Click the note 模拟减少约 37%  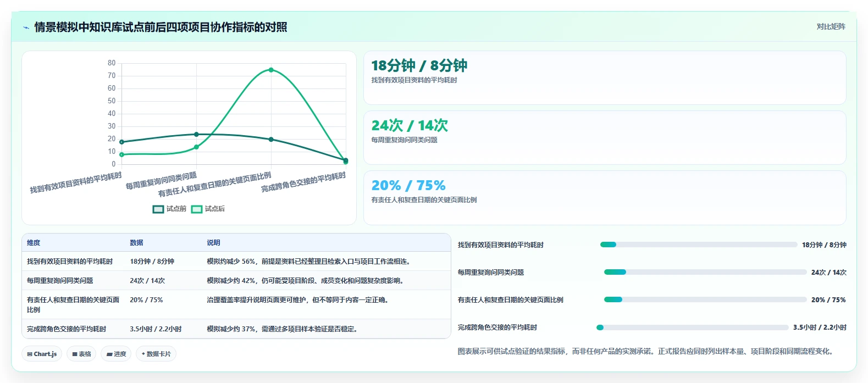pos(231,329)
